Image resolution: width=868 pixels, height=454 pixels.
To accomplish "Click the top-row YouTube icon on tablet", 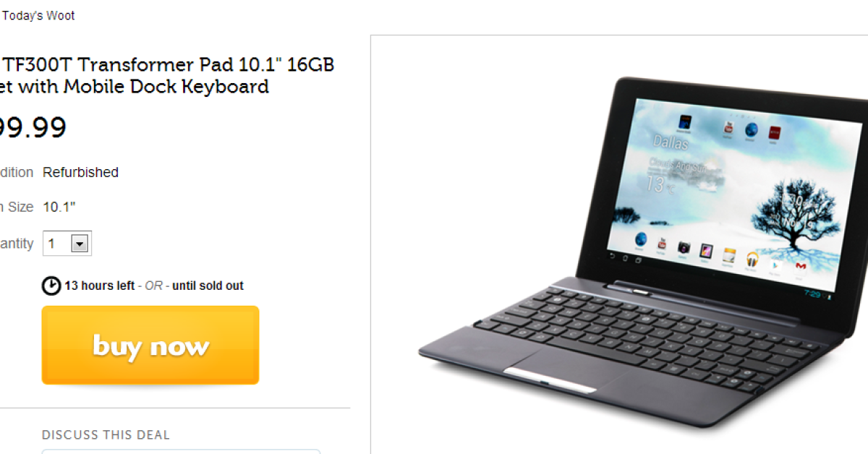I will coord(727,128).
